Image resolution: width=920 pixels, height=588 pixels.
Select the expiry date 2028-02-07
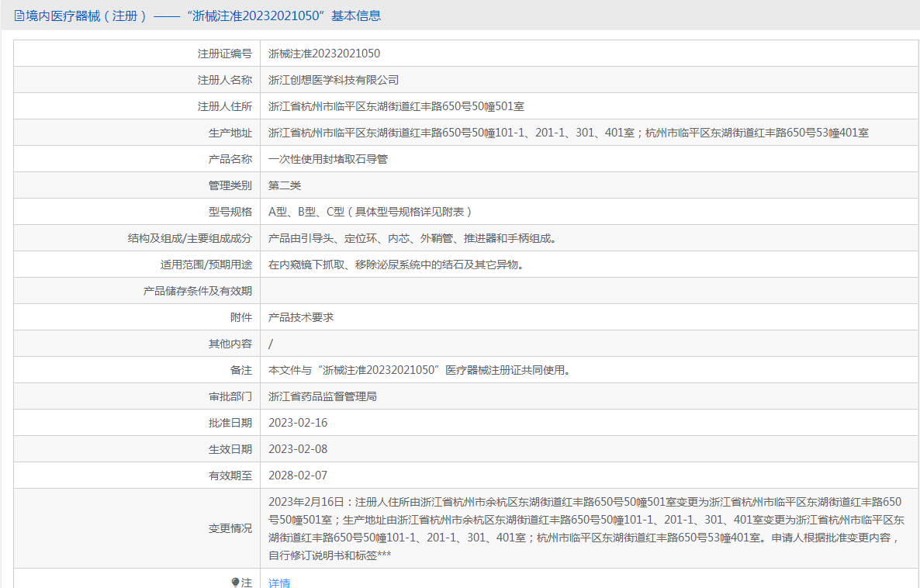click(x=298, y=476)
